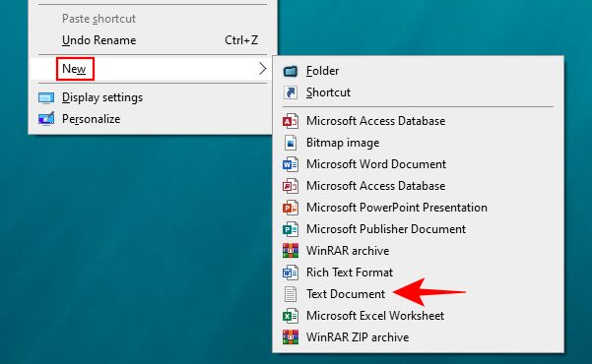The image size is (592, 364).
Task: Expand the submenu arrow beside New
Action: click(262, 69)
